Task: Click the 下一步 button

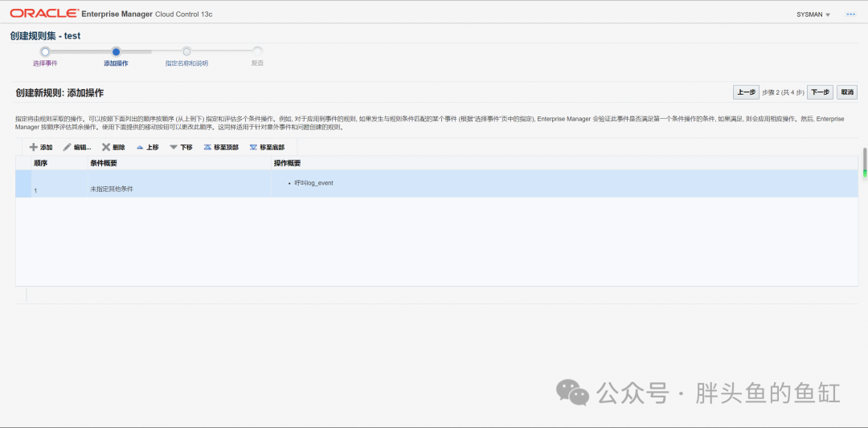Action: (820, 92)
